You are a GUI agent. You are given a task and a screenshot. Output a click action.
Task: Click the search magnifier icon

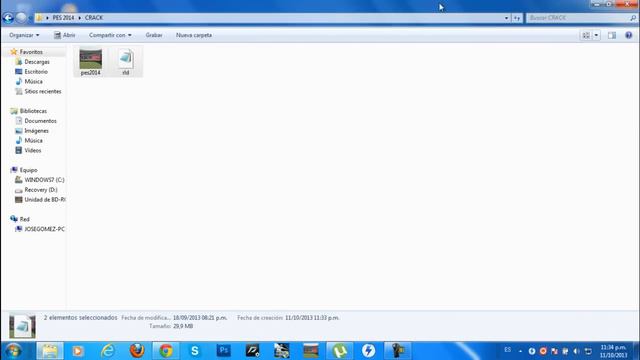click(x=633, y=18)
